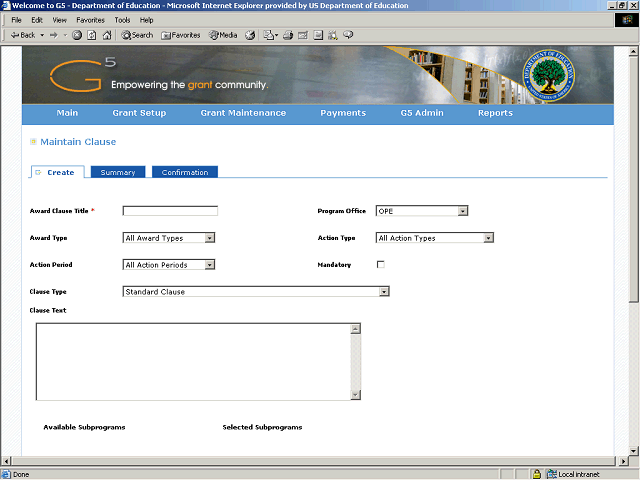Click the Available Subprograms label

tap(84, 427)
